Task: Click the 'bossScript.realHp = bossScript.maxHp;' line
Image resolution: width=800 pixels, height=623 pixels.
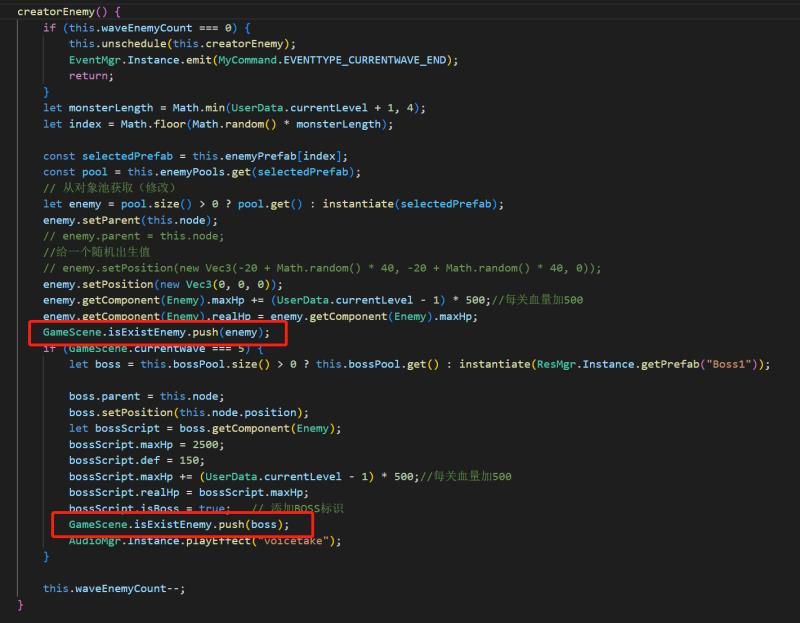Action: coord(189,492)
